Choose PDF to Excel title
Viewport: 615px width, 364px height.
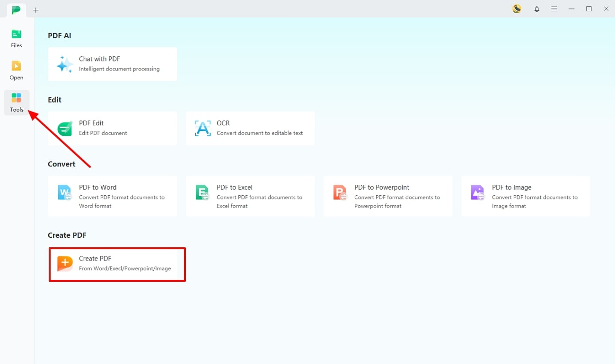(x=235, y=187)
